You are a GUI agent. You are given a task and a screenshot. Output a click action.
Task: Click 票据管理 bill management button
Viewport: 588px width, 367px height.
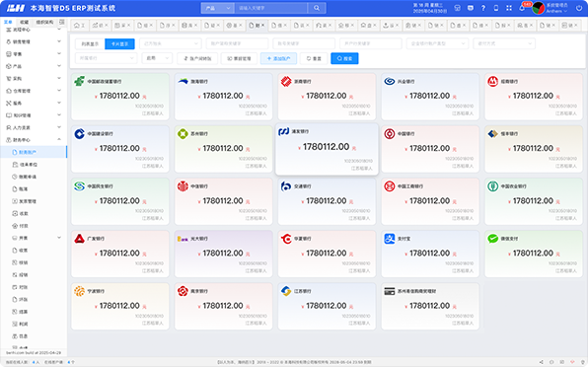(x=239, y=58)
